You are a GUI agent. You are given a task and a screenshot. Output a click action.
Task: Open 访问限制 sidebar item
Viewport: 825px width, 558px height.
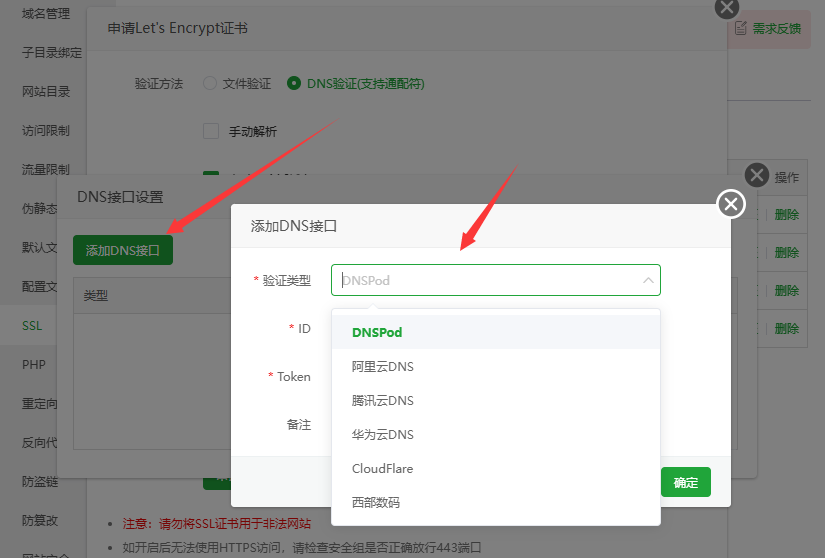pyautogui.click(x=46, y=130)
